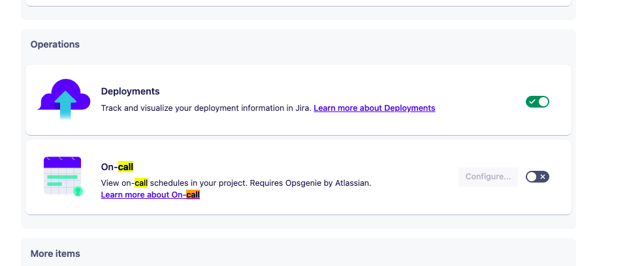644x266 pixels.
Task: Click the On-call feature title
Action: [x=117, y=167]
